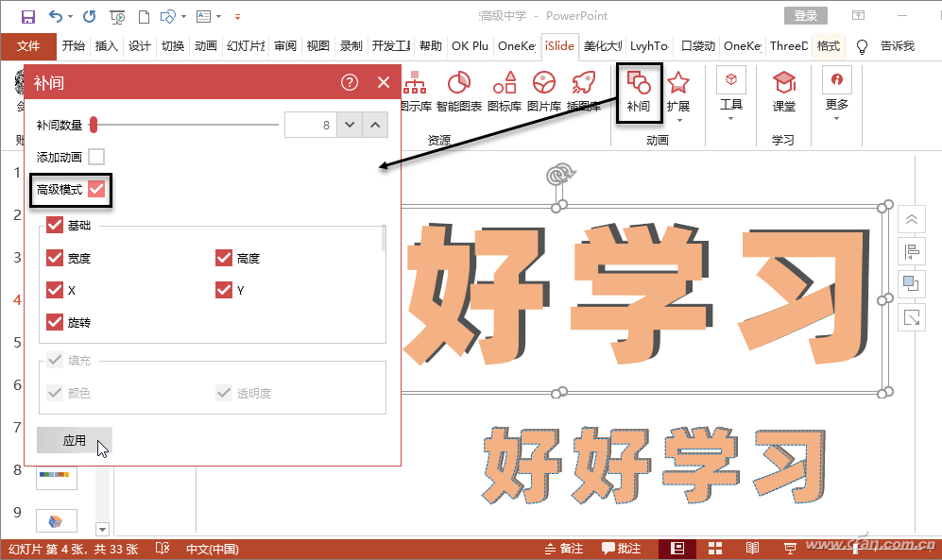Uncheck the 旋转 rotation option
Image resolution: width=942 pixels, height=560 pixels.
[54, 322]
